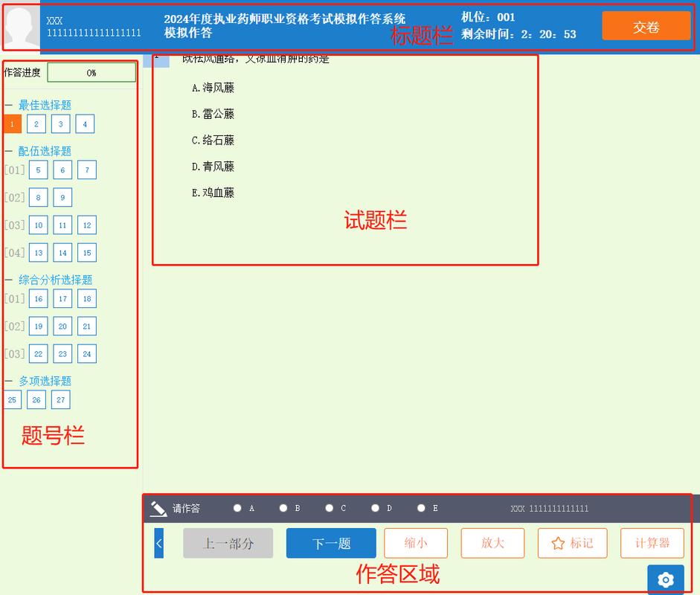Open question 17 box
Image resolution: width=700 pixels, height=595 pixels.
(x=62, y=299)
